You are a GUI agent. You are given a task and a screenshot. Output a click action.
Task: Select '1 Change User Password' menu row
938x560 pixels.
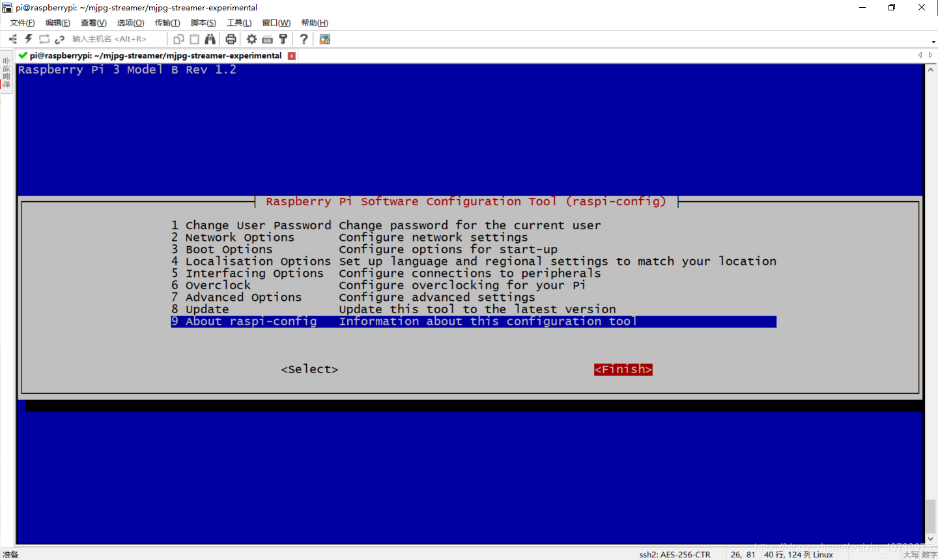[x=474, y=225]
